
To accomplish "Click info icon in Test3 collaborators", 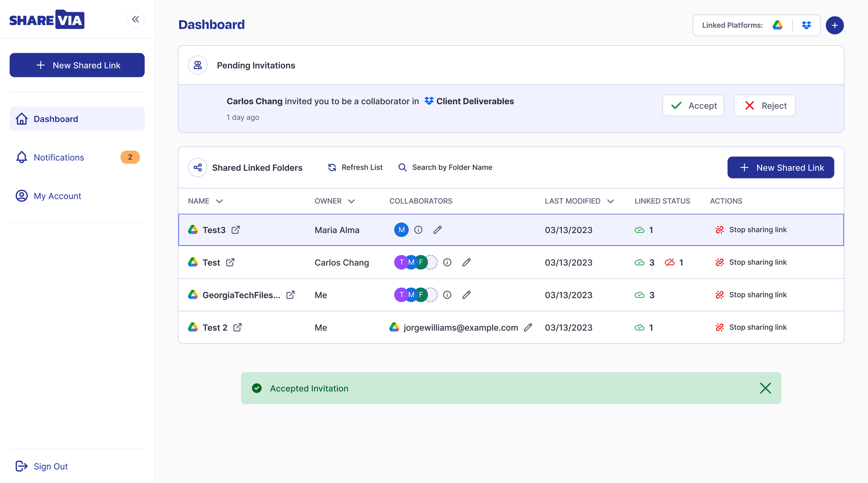I will coord(418,230).
